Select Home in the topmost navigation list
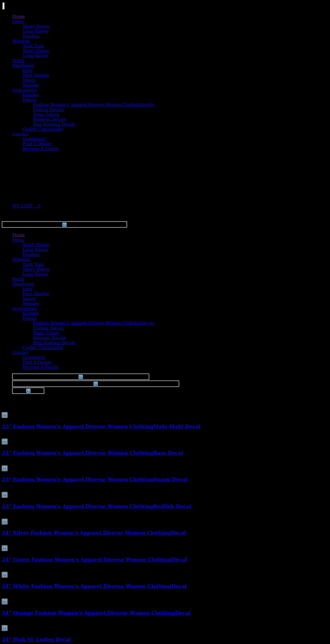330x644 pixels. 19,16
